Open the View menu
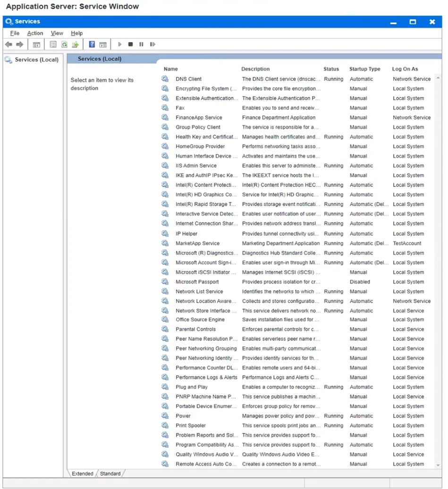 [x=57, y=33]
